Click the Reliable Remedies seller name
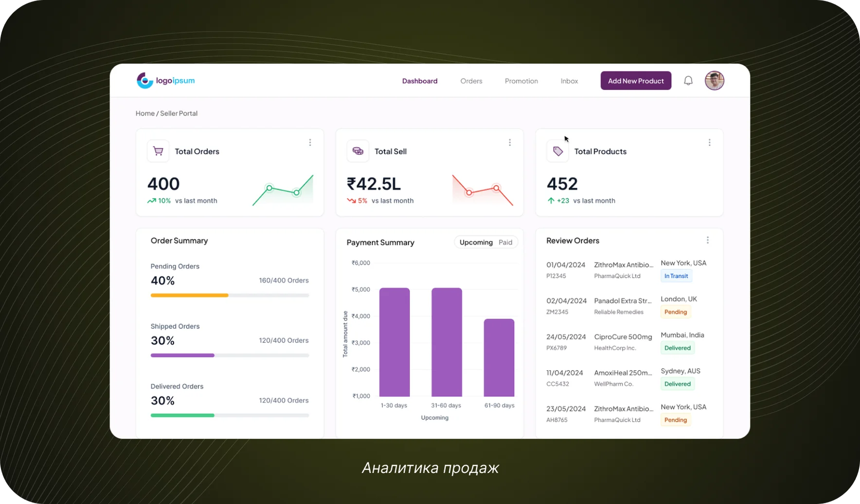 pyautogui.click(x=619, y=312)
